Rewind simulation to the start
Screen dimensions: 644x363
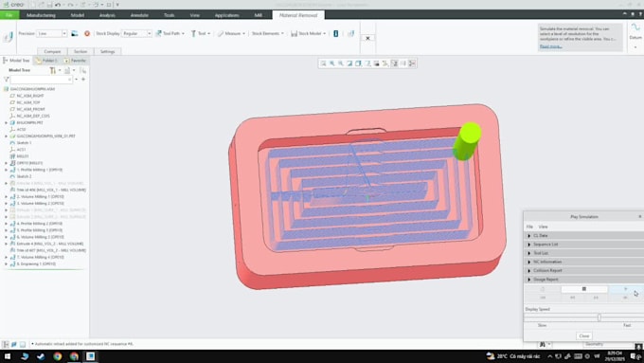coord(543,298)
